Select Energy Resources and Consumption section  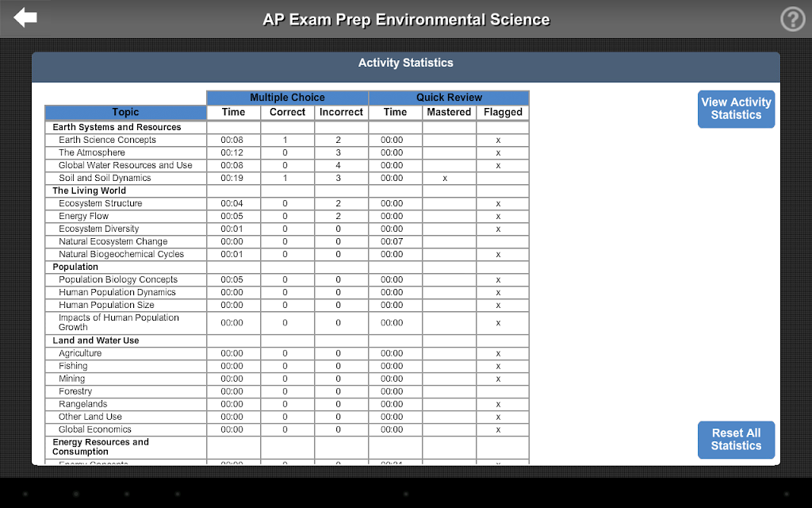(x=101, y=447)
